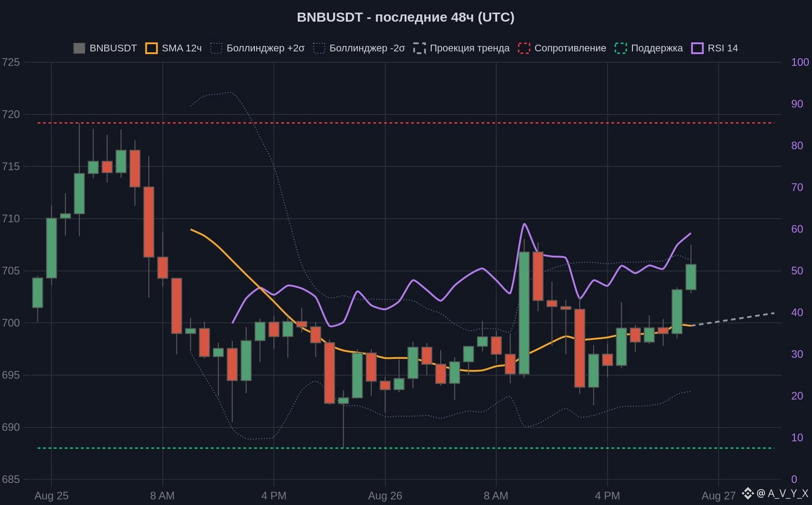Click the Aug 26 x-axis label

(x=385, y=496)
